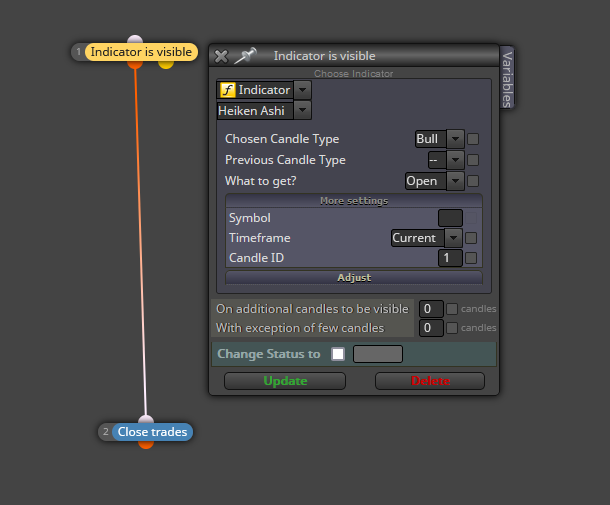This screenshot has width=610, height=505.
Task: Click the orange output connector under Close trades
Action: coord(146,445)
